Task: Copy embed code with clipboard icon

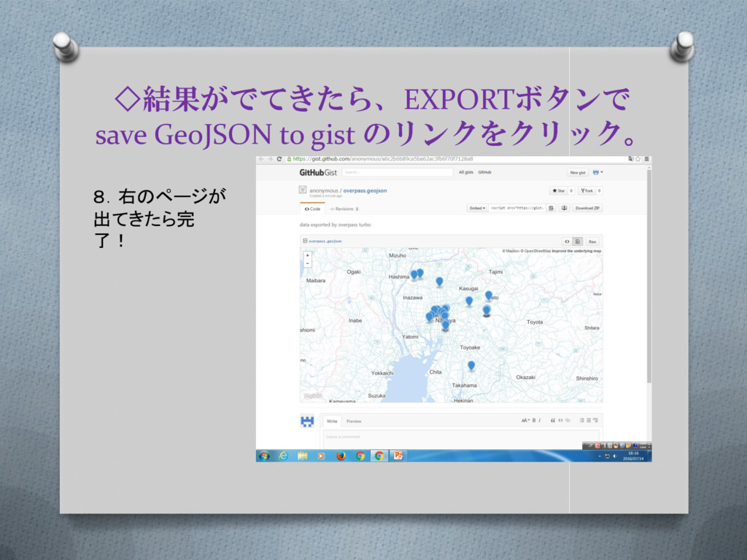Action: pyautogui.click(x=551, y=208)
